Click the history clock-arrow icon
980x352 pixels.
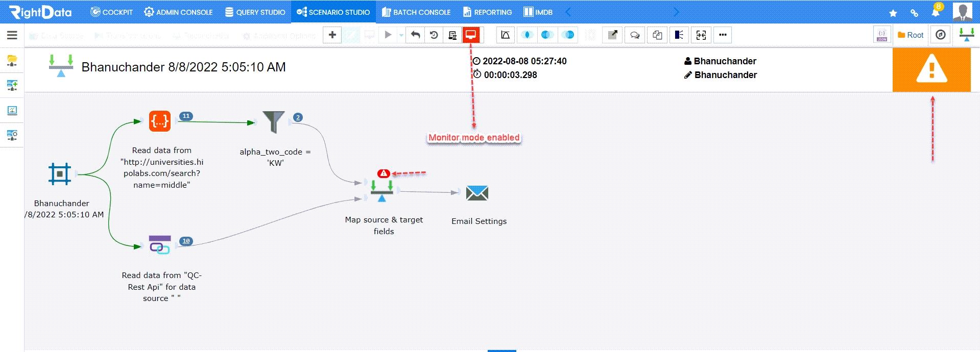tap(434, 35)
